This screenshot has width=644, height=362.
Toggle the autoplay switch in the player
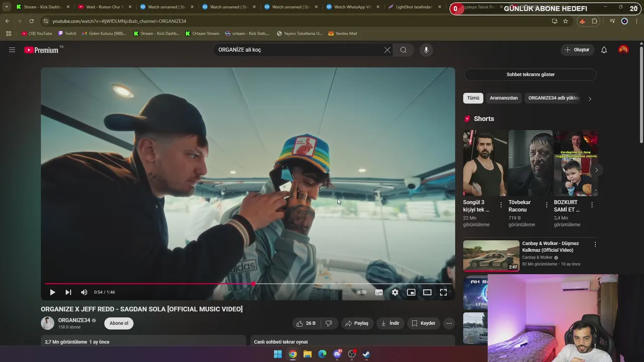coord(362,292)
